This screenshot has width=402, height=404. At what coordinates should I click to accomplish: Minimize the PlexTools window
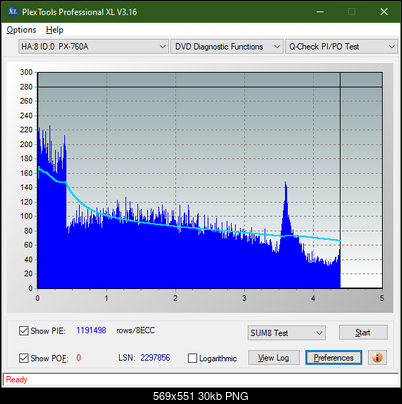click(x=320, y=12)
